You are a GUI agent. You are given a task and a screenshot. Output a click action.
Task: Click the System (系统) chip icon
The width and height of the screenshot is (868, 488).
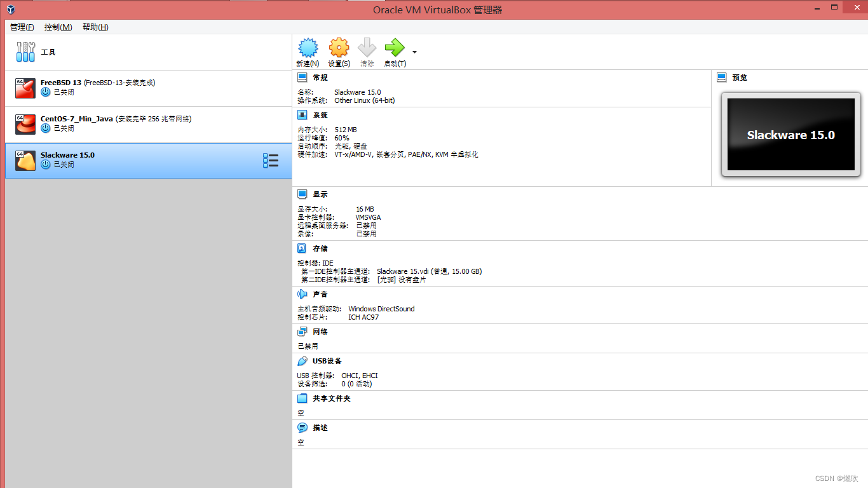point(302,115)
